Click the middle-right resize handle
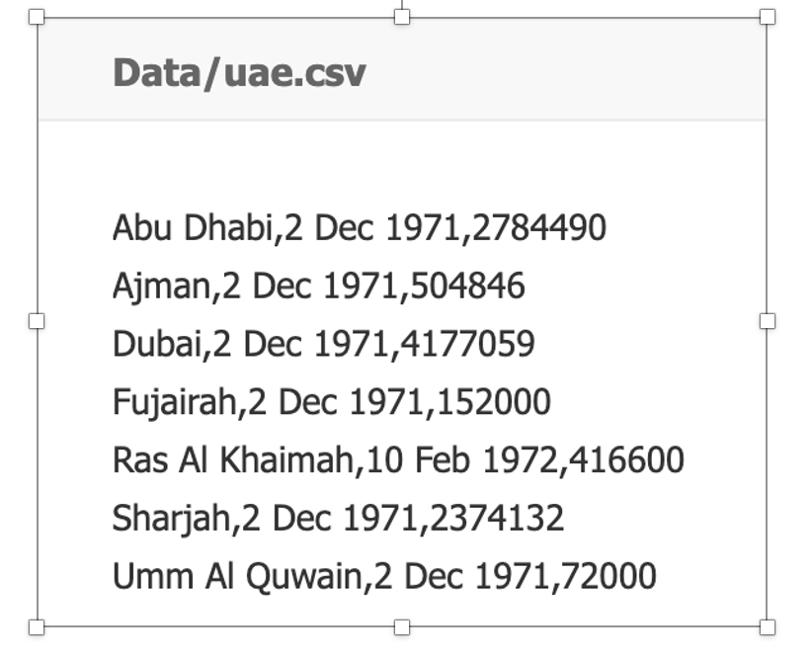Image resolution: width=812 pixels, height=662 pixels. 768,321
